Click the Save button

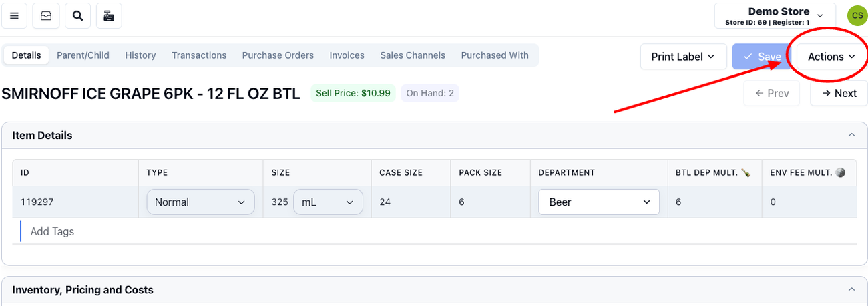(x=762, y=57)
